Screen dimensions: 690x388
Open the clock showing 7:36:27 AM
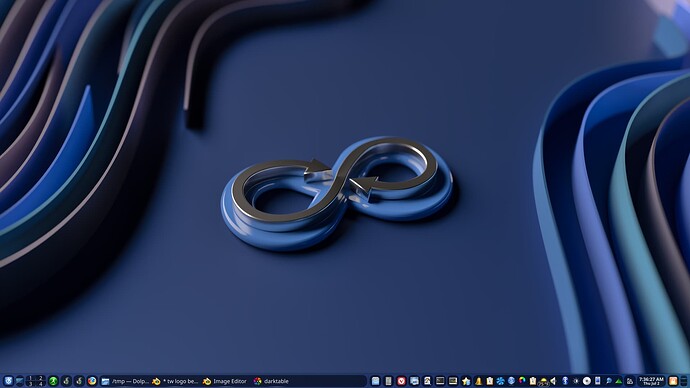point(651,381)
